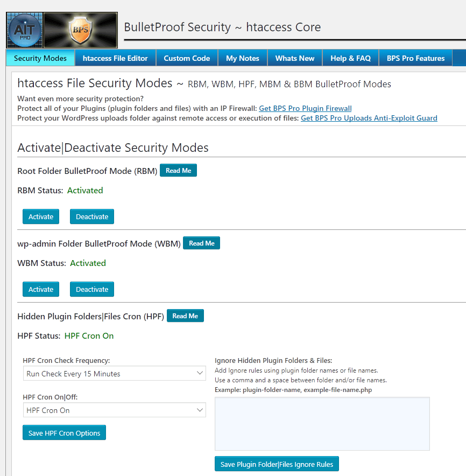
Task: Open the Whats New tab
Action: (x=294, y=58)
